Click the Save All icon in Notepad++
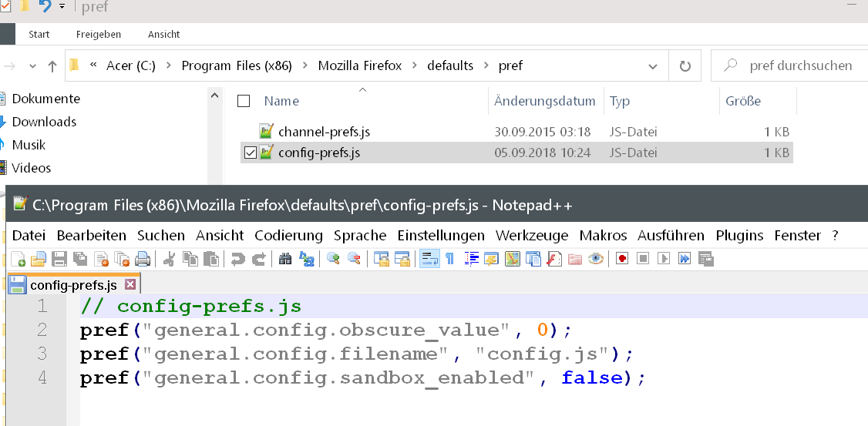 [x=80, y=259]
